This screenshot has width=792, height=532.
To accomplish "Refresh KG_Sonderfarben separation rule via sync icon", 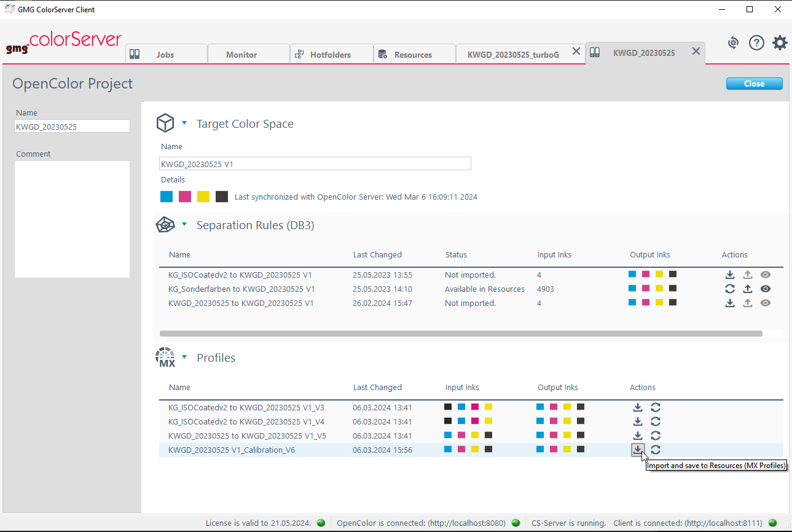I will [730, 289].
